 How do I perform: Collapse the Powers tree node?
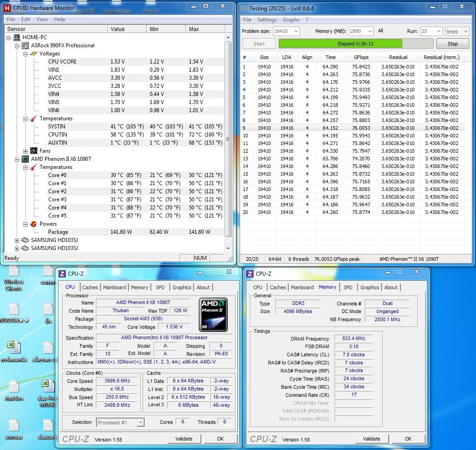pos(26,224)
